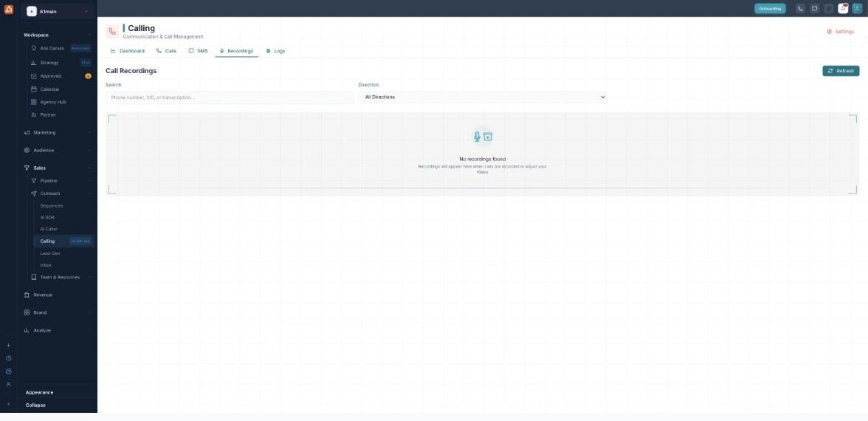Click the Onboarding button

point(769,8)
